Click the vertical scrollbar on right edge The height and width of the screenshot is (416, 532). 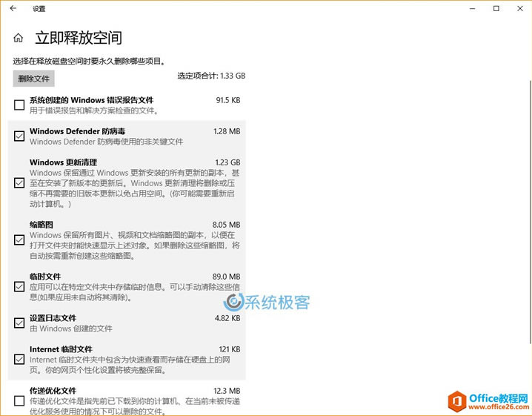coord(530,211)
